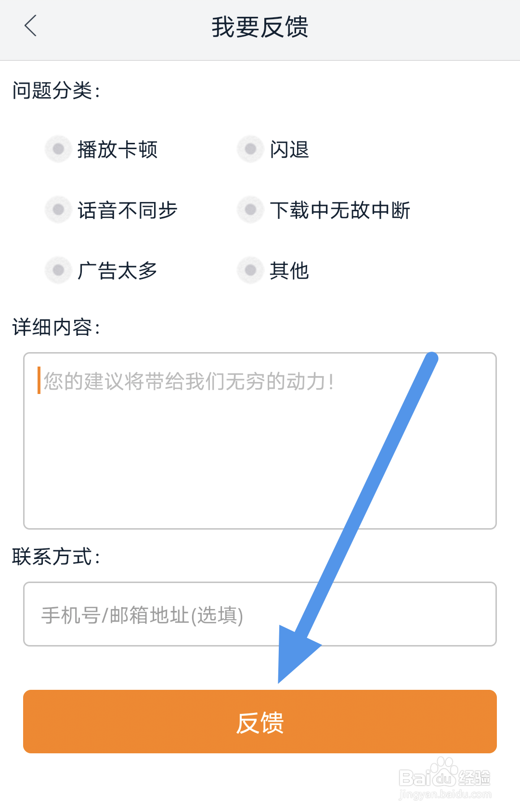This screenshot has width=520, height=812.
Task: Click the 我要反馈 page title
Action: (x=260, y=27)
